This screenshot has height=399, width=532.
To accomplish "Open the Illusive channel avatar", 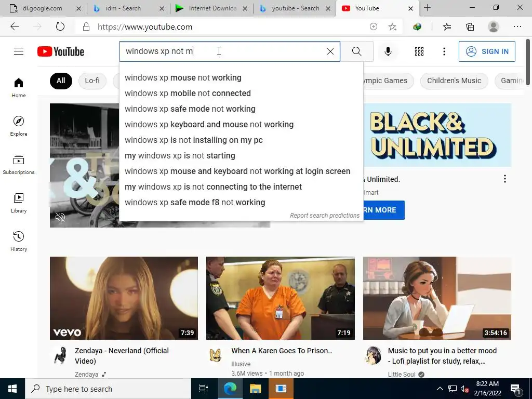I will click(216, 355).
